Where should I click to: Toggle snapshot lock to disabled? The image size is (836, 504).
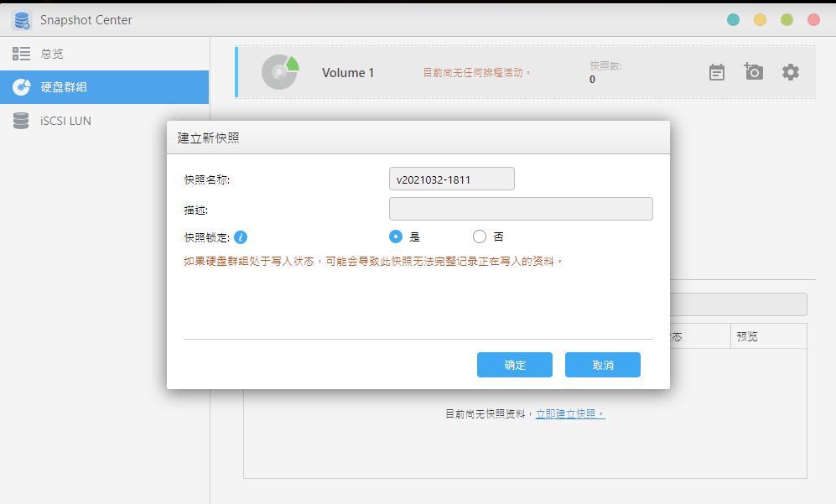click(480, 236)
